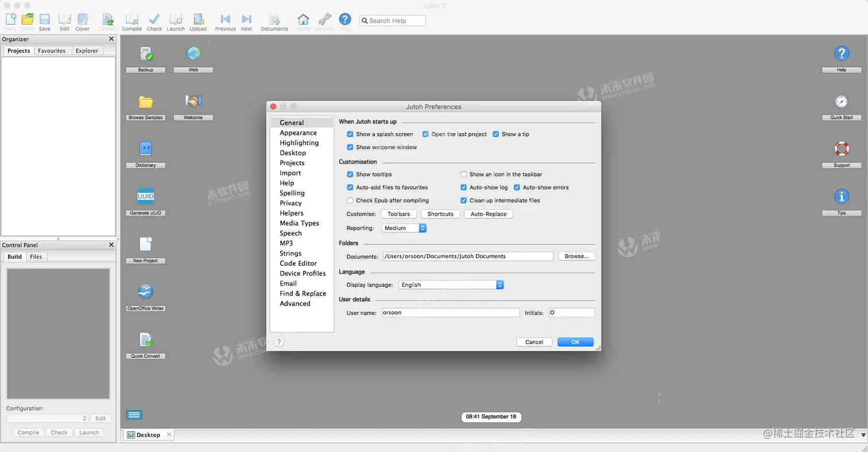Uncheck Auto-show errors

tap(517, 188)
